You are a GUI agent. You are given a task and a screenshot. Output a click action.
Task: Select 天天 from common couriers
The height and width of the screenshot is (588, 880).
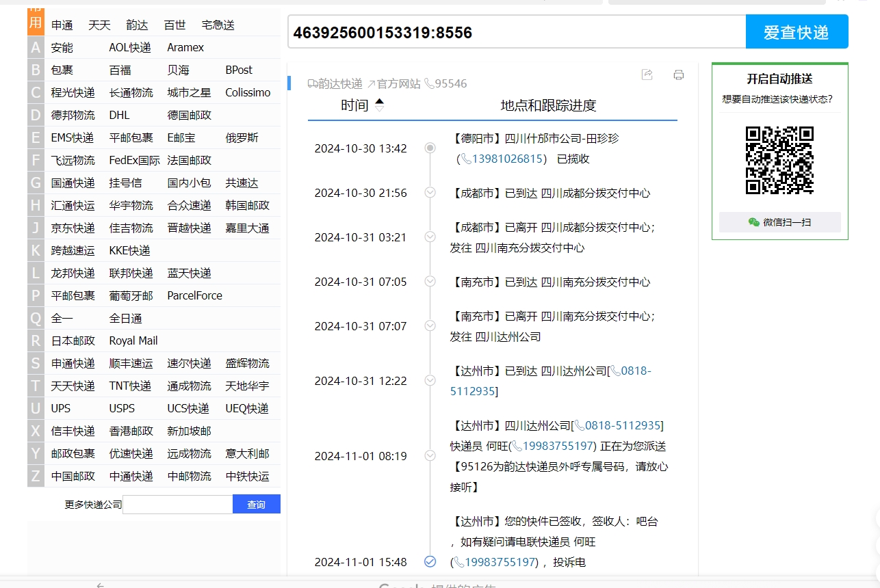coord(99,25)
